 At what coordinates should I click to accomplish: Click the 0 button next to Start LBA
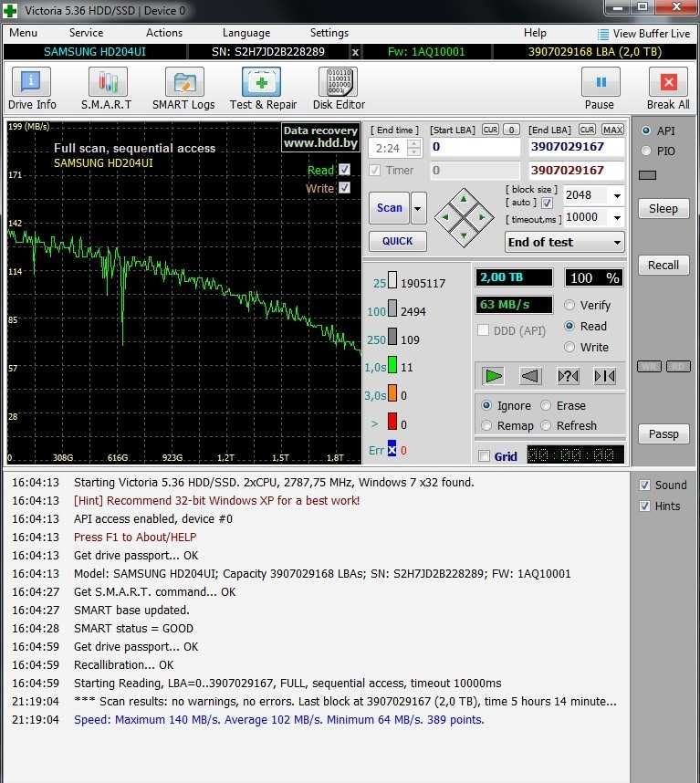511,130
